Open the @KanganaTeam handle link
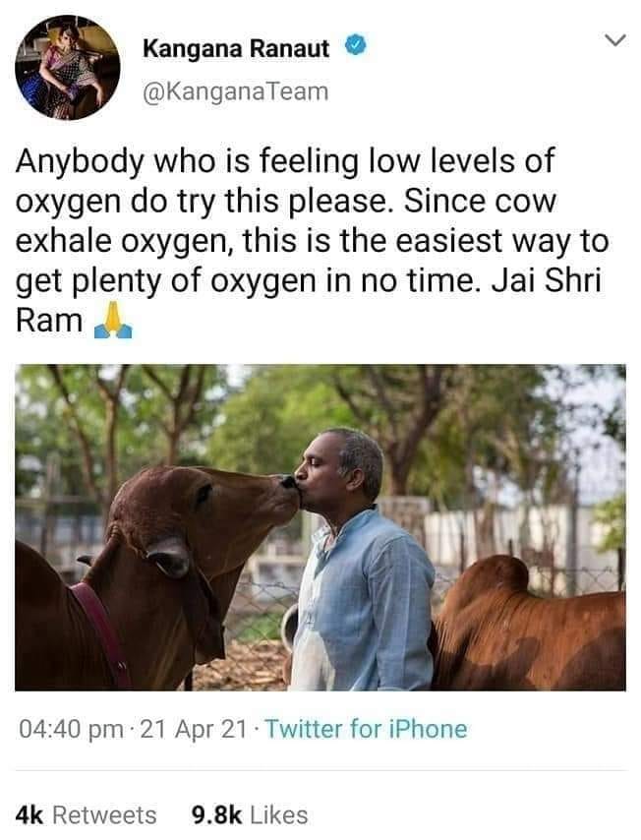 point(235,91)
